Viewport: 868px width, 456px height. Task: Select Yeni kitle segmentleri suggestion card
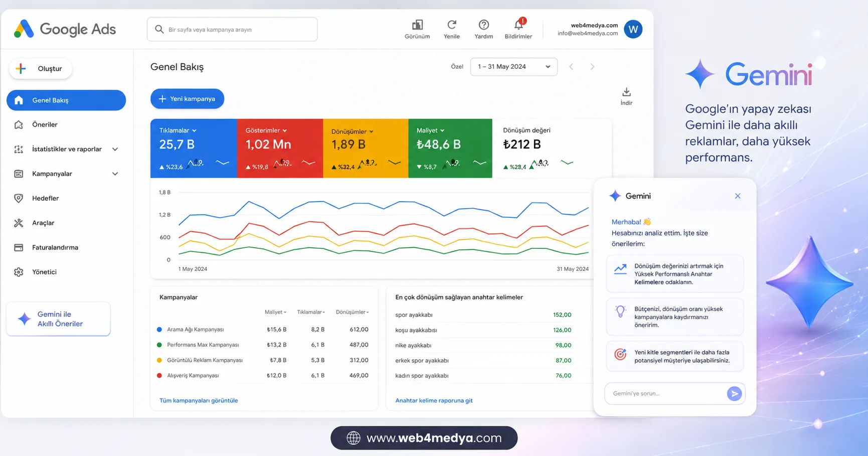click(x=674, y=356)
